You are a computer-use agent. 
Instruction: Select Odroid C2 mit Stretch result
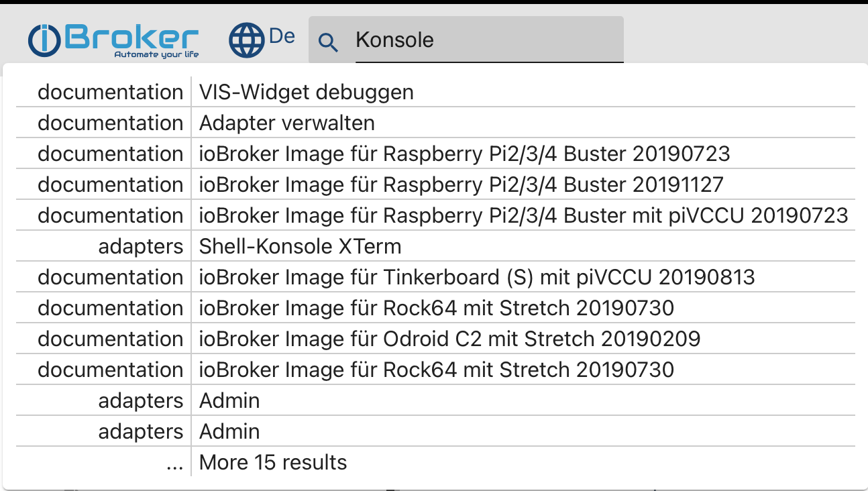(436, 339)
